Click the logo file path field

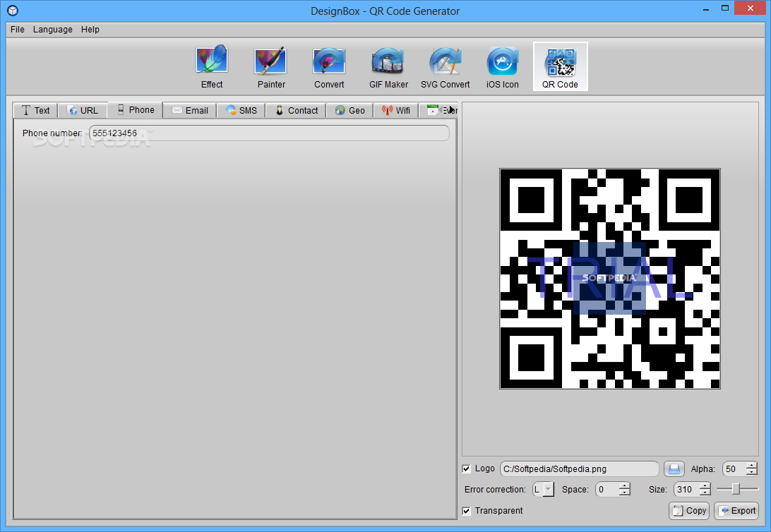point(579,469)
